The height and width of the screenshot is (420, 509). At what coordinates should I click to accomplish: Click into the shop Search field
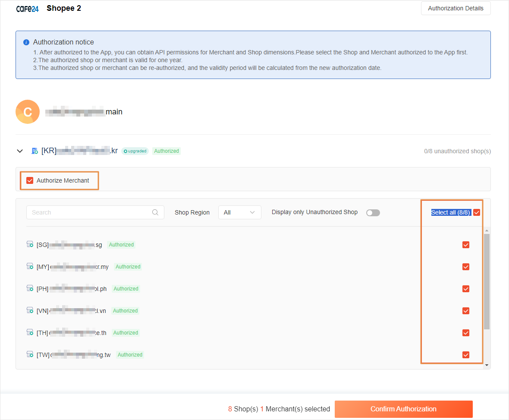coord(95,212)
